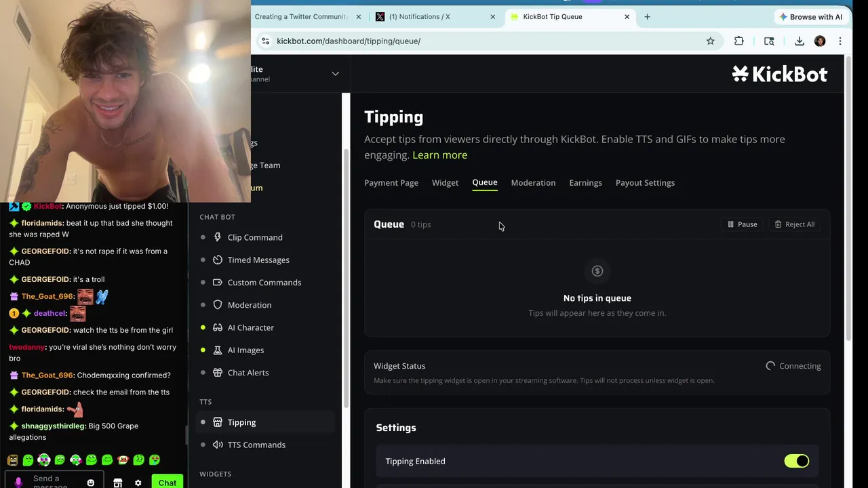Screen dimensions: 868x488
Task: Switch to Creating a Twitter Community tab
Action: (x=302, y=17)
